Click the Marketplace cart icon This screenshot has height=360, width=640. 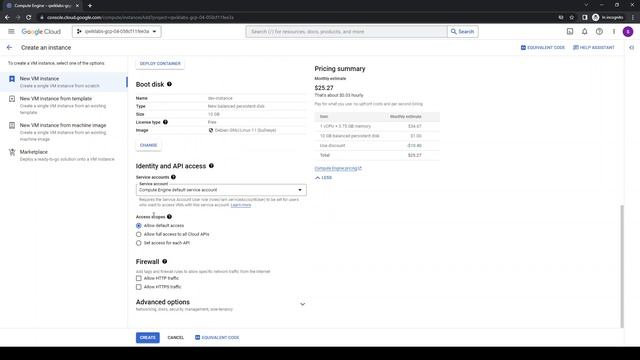pos(12,152)
